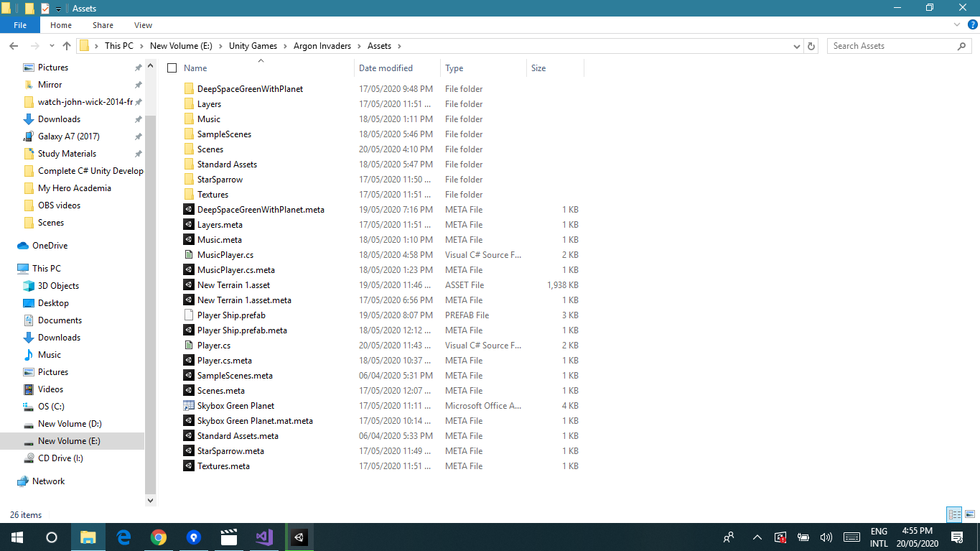Viewport: 980px width, 551px height.
Task: Expand the ribbon with the chevron
Action: 956,24
